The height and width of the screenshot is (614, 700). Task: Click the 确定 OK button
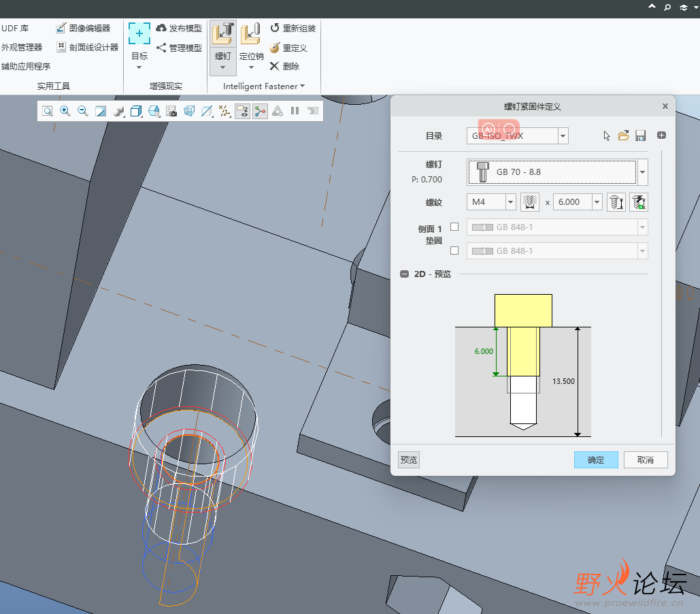tap(596, 459)
